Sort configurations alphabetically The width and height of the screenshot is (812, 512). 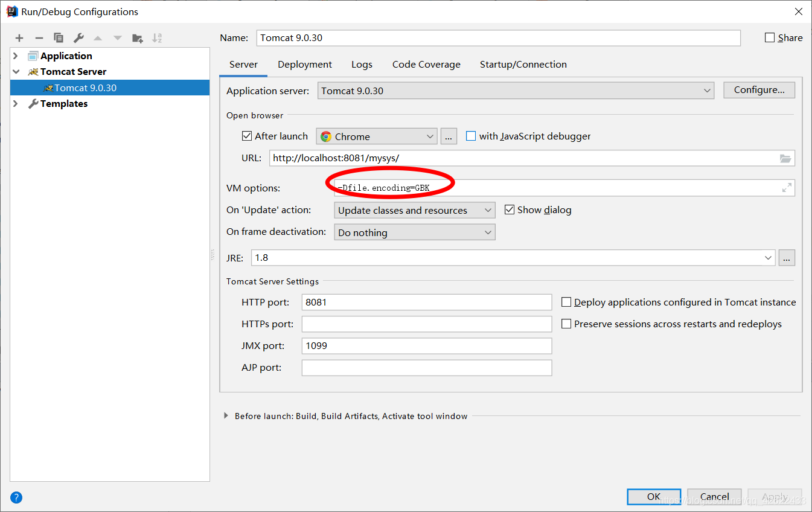point(157,38)
